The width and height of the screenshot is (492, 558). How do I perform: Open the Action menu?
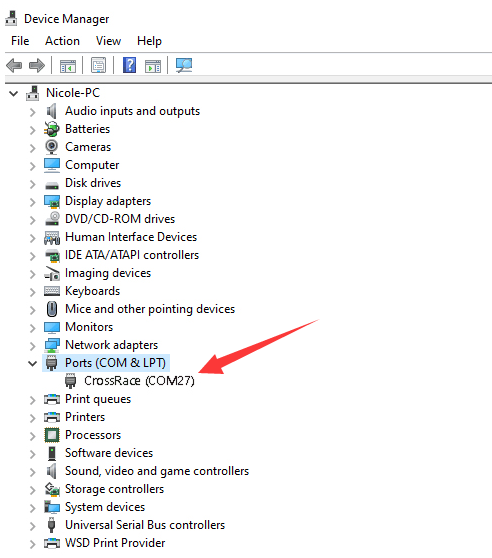62,41
